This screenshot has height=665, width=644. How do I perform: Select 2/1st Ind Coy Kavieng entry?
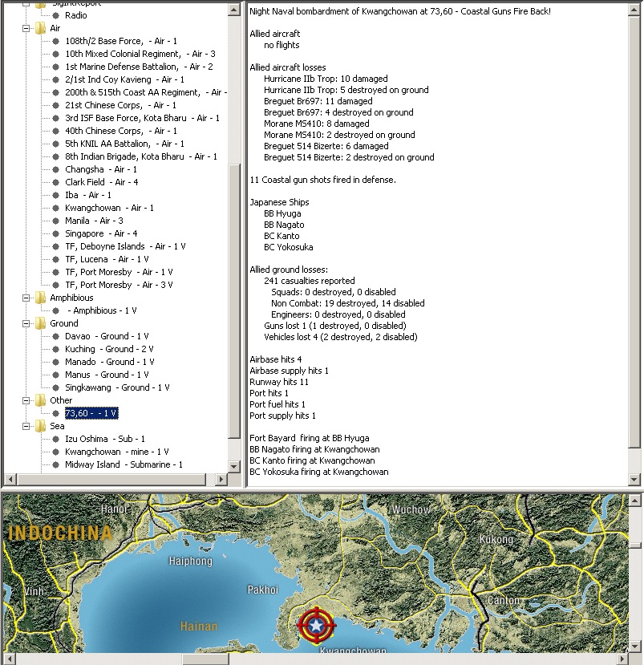click(x=124, y=79)
